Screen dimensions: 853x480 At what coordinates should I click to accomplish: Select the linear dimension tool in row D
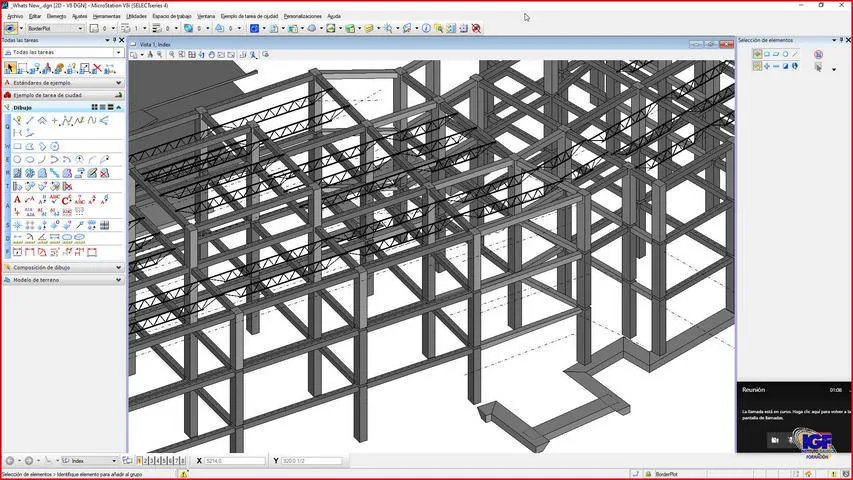[18, 238]
